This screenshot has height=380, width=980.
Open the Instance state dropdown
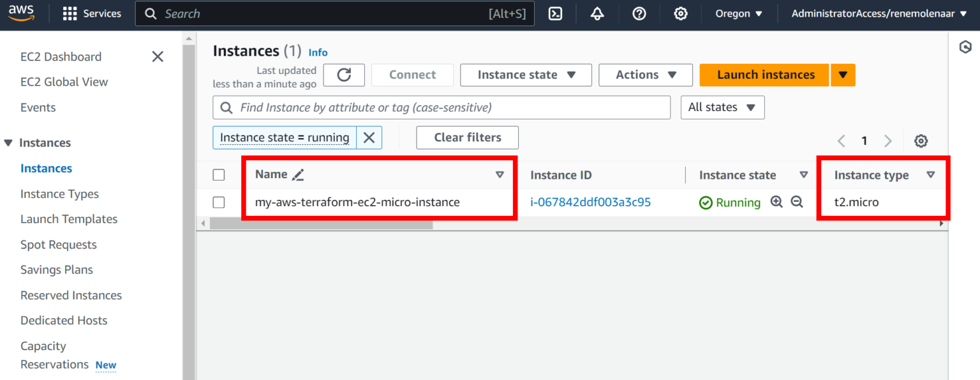tap(526, 75)
